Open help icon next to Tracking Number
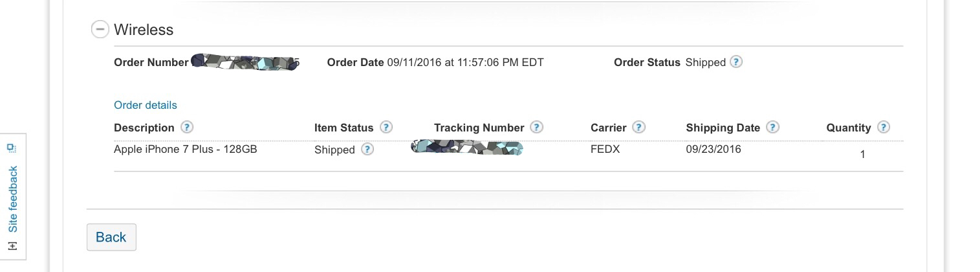 click(536, 127)
